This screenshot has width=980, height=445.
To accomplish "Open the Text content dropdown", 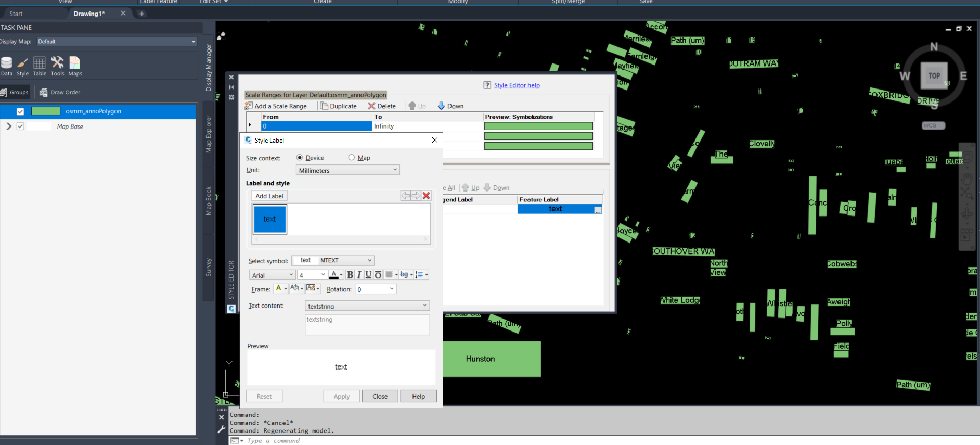I will point(367,306).
